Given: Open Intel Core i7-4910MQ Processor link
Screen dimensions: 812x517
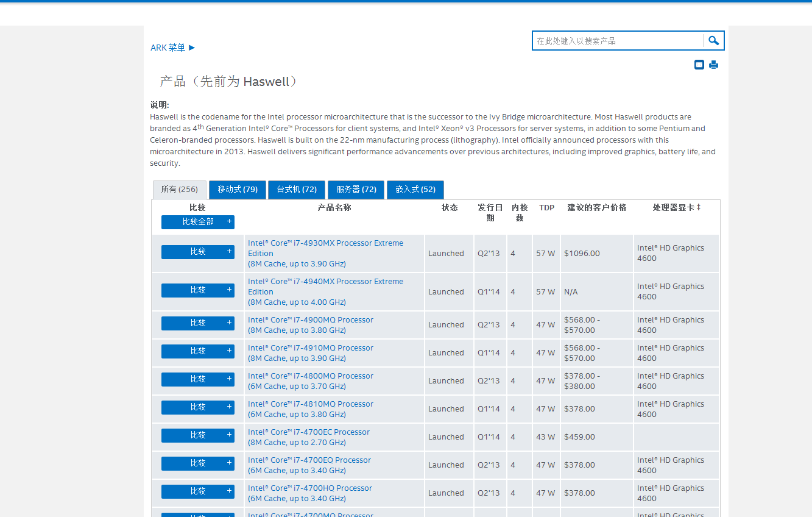Looking at the screenshot, I should click(311, 353).
